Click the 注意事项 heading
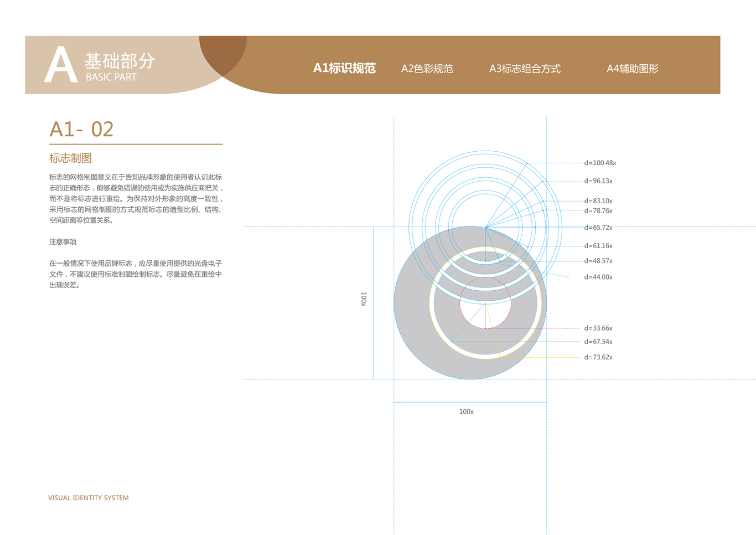756x535 pixels. tap(63, 242)
